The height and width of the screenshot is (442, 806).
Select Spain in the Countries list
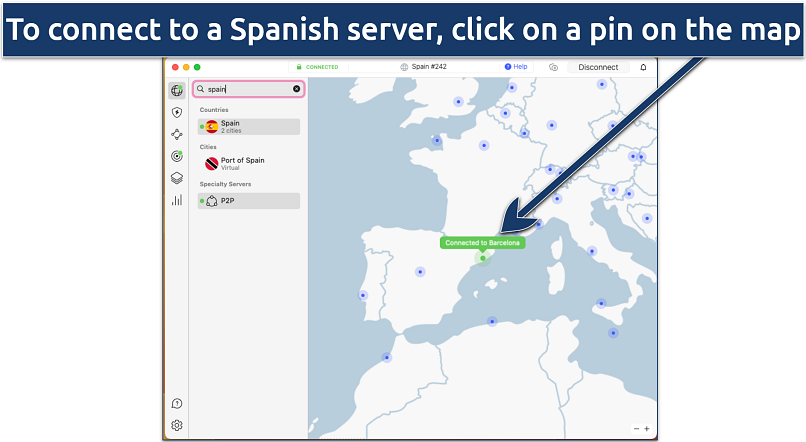pyautogui.click(x=249, y=126)
